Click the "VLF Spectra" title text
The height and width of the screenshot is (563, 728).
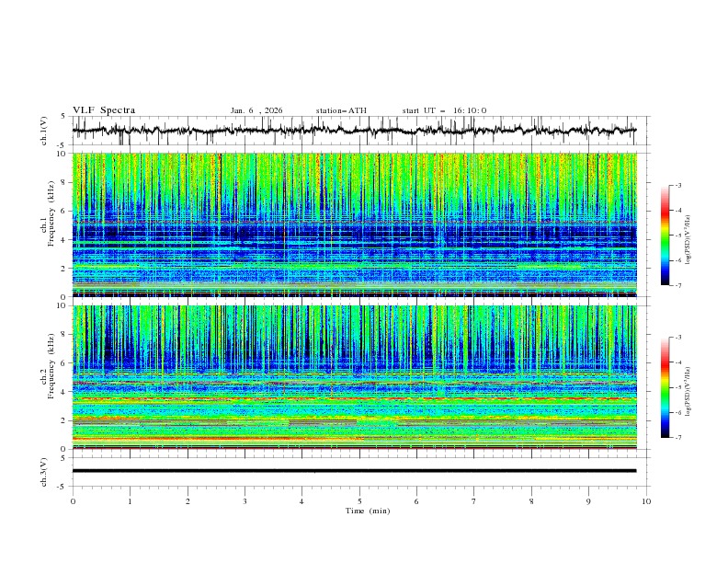pyautogui.click(x=104, y=110)
